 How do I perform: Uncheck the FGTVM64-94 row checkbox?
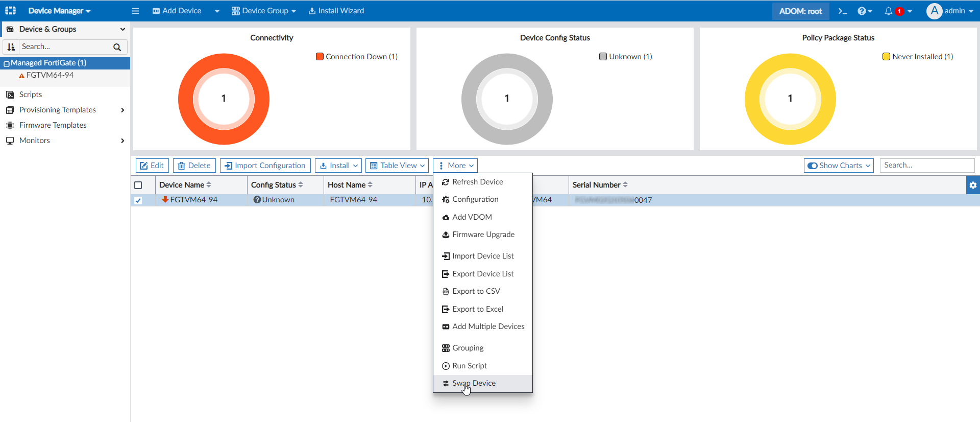(138, 200)
